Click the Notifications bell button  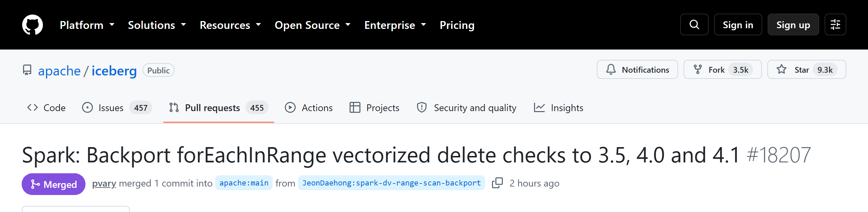coord(637,70)
